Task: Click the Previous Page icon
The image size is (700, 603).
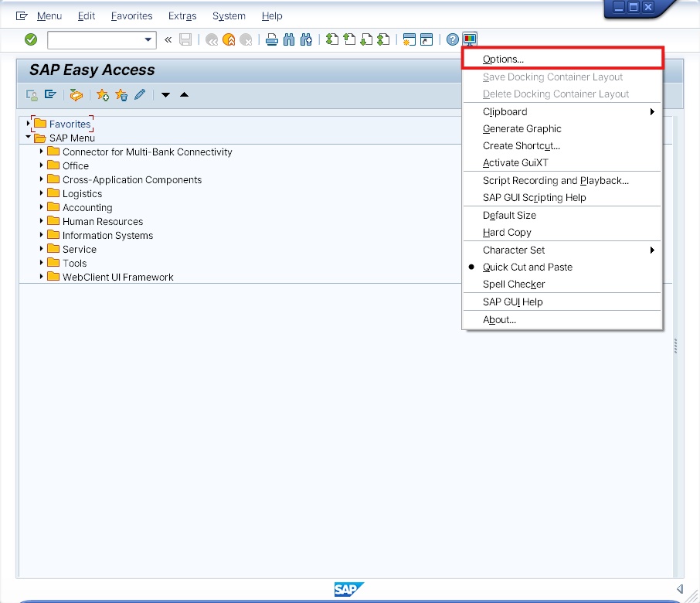Action: click(349, 39)
